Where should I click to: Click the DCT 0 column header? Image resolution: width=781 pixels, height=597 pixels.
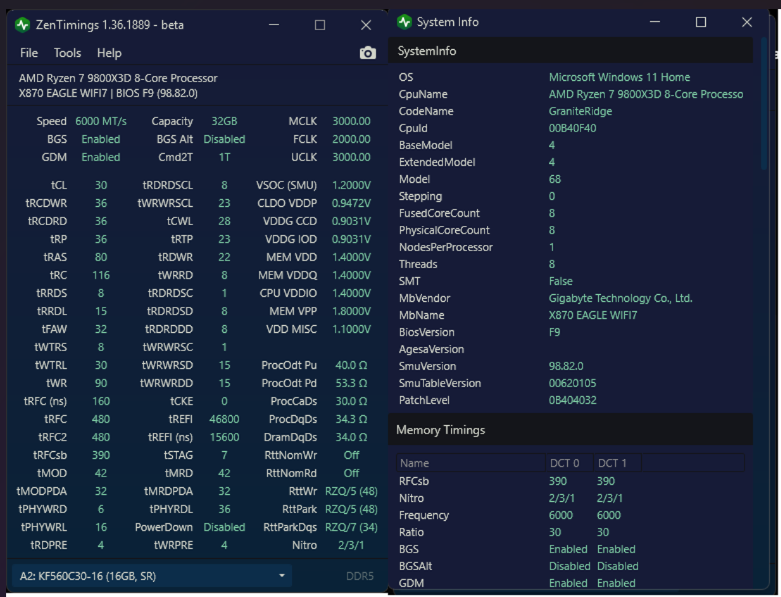[x=569, y=463]
